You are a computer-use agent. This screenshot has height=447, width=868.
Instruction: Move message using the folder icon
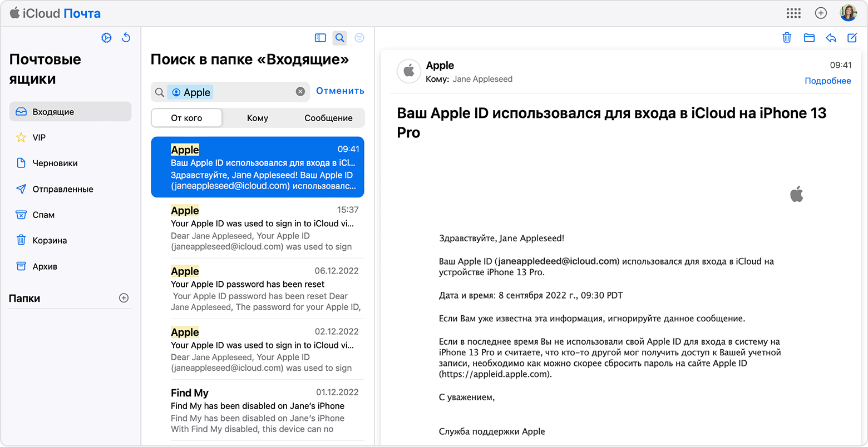point(809,38)
